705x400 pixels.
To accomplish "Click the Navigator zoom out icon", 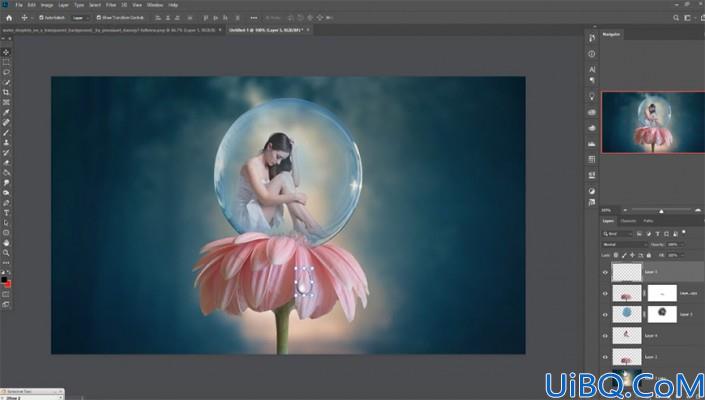I will (625, 210).
